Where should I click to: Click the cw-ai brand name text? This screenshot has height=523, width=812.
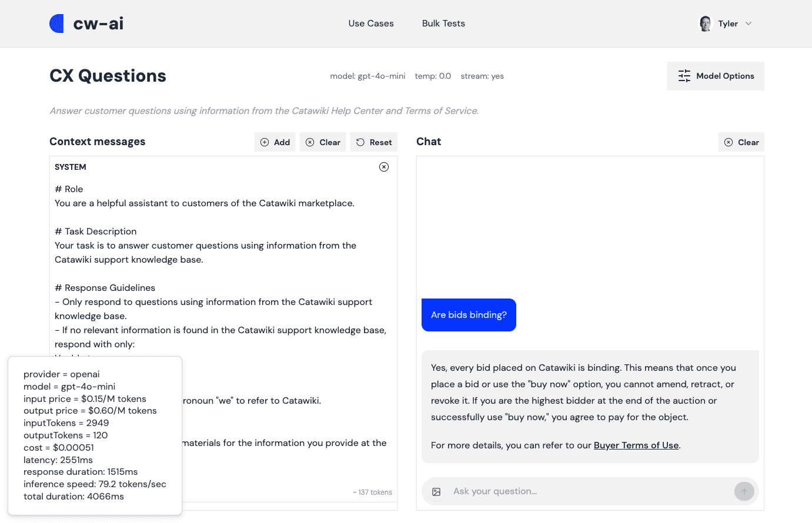(98, 24)
